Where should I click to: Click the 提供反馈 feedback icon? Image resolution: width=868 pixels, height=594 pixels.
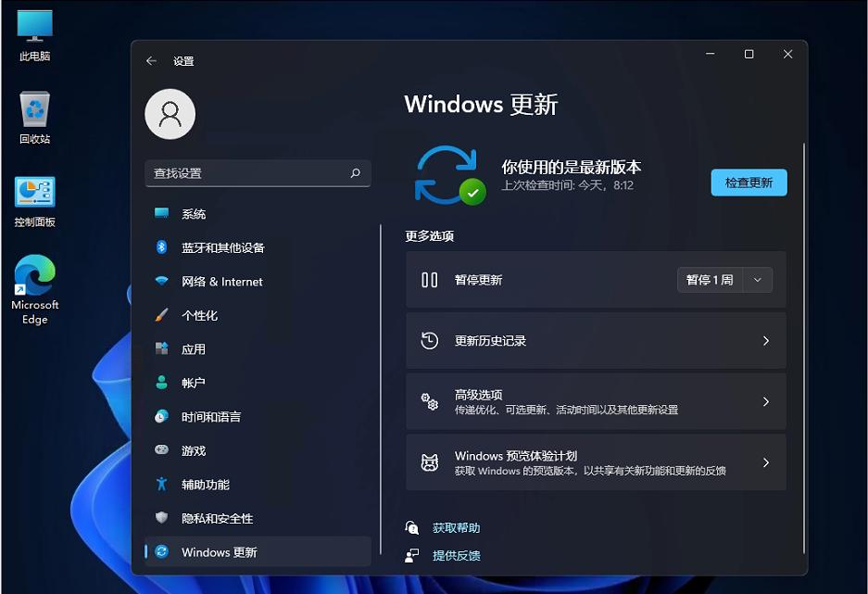(412, 555)
